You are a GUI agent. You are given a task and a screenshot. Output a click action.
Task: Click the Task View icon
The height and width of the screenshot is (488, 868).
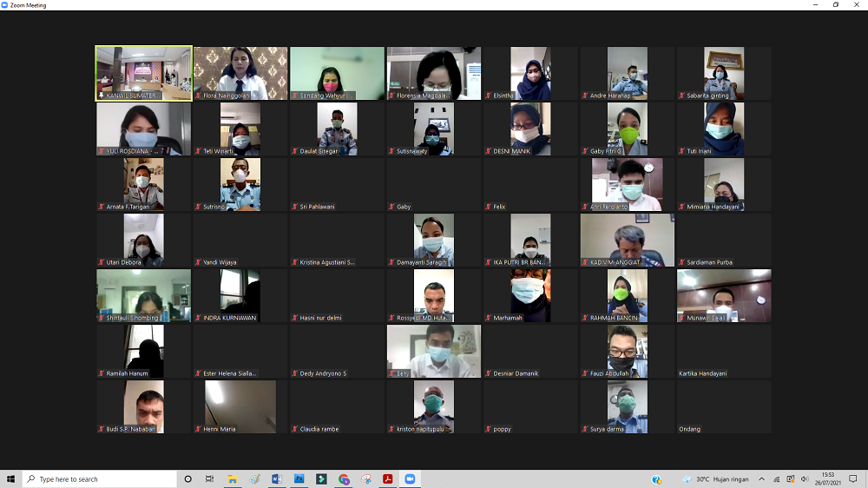209,478
